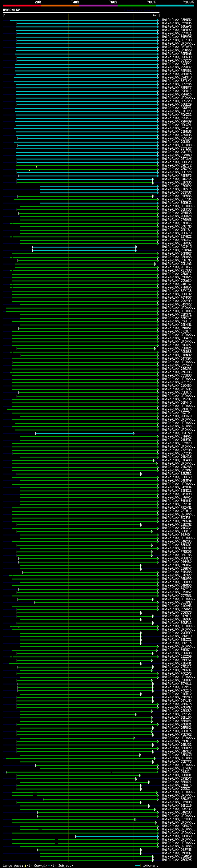This screenshot has width=197, height=868.
Task: Click the AV624162 query name label
Action: click(x=11, y=10)
